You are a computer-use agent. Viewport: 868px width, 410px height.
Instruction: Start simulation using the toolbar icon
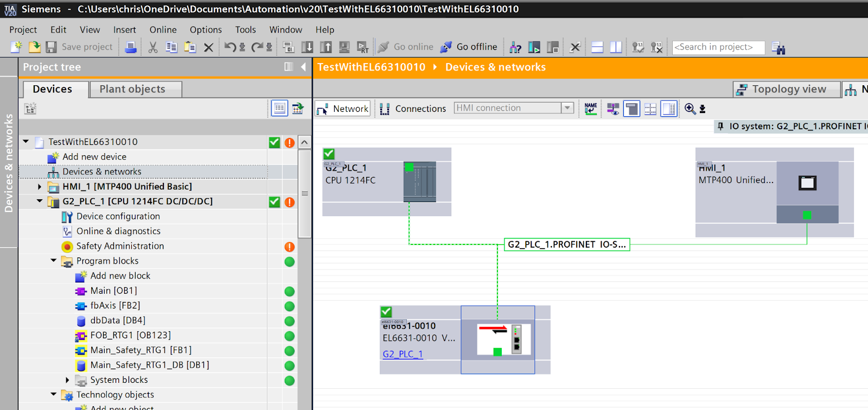pyautogui.click(x=344, y=47)
